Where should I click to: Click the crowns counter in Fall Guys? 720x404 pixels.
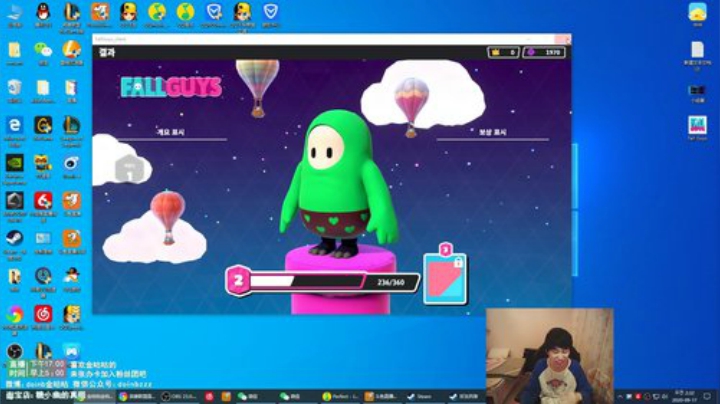pyautogui.click(x=504, y=52)
